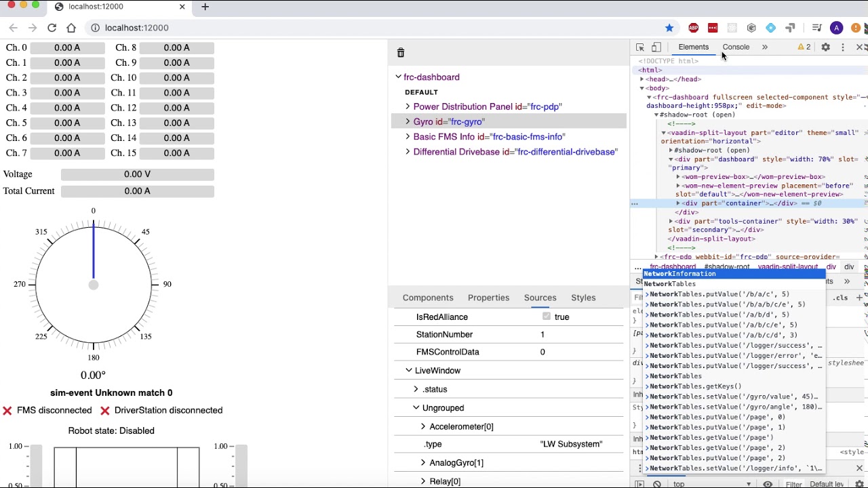Click the live expression eye icon
The image size is (868, 488).
768,484
